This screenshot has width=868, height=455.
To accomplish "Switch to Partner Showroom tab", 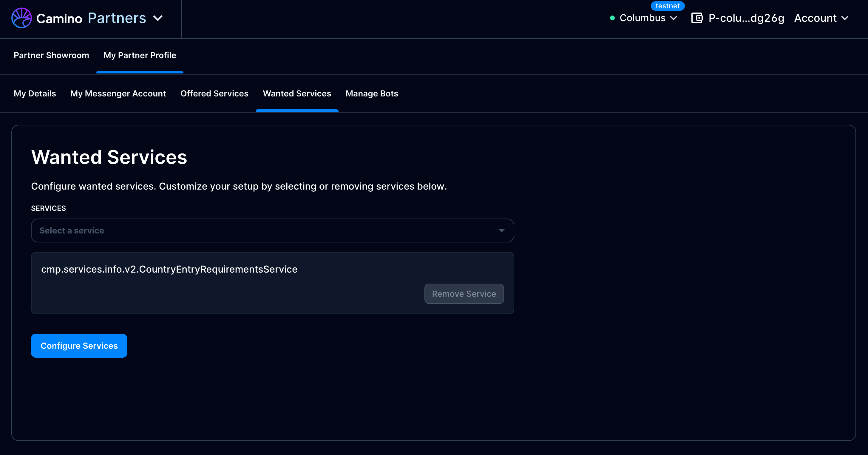I will [x=51, y=55].
